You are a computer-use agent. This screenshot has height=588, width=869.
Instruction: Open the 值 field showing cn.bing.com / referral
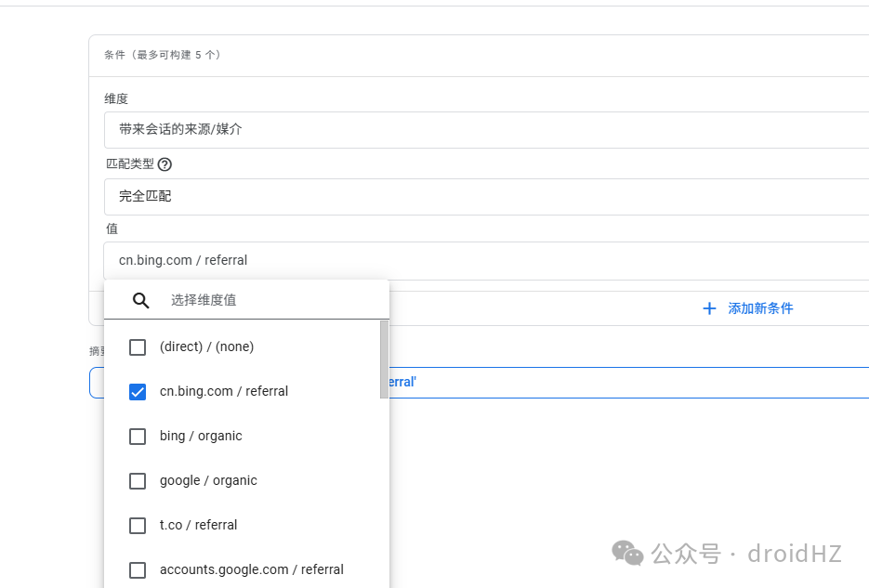click(x=487, y=260)
